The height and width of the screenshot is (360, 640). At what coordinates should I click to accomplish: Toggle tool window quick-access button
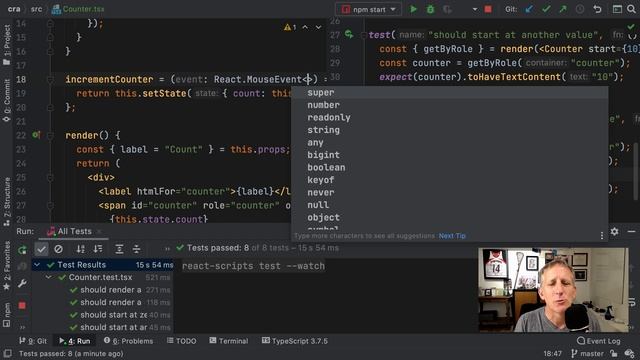pos(7,353)
